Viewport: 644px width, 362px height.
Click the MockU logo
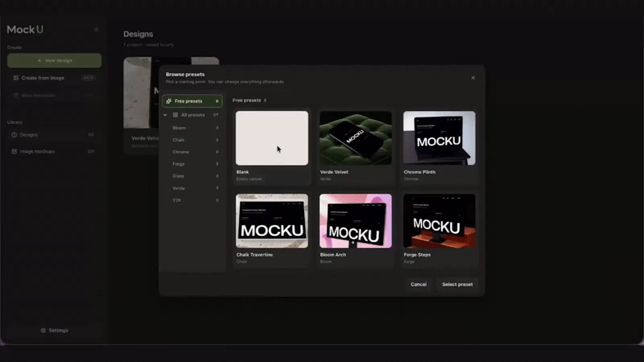point(25,29)
